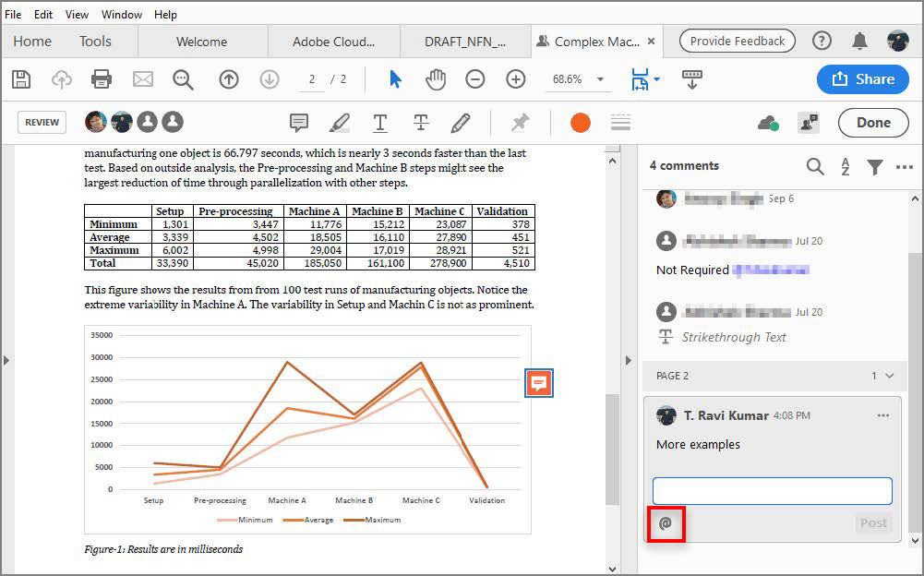The height and width of the screenshot is (576, 924).
Task: Add a sticky note comment
Action: [299, 123]
